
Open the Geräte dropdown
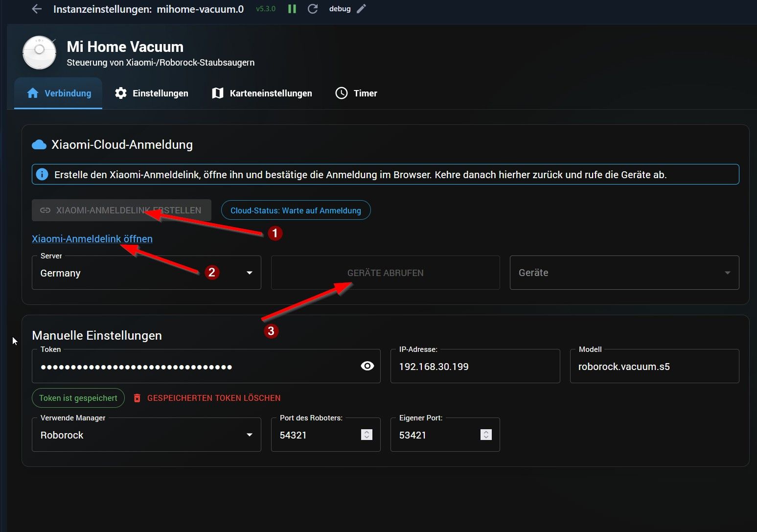624,273
